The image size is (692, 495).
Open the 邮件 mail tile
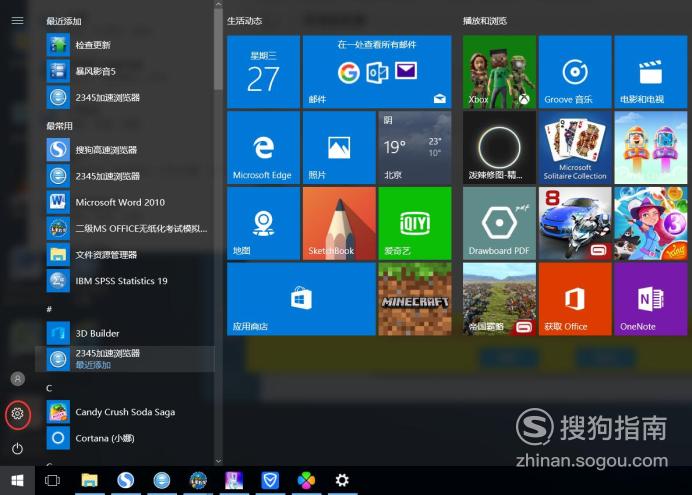(377, 71)
